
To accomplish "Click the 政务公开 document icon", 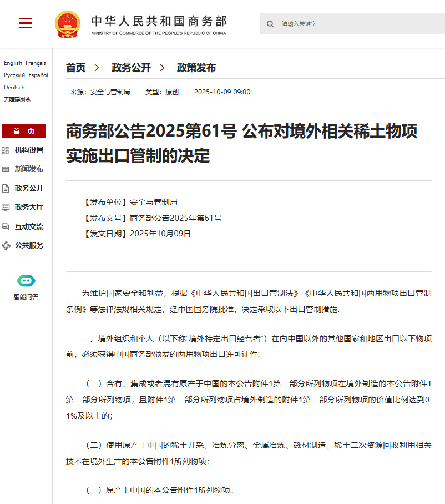I will 6,188.
